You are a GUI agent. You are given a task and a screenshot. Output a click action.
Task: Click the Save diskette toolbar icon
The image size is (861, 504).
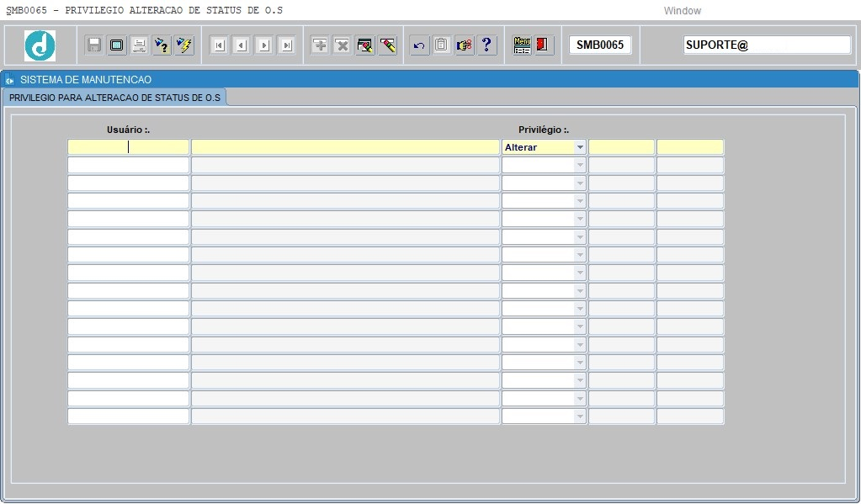[94, 45]
